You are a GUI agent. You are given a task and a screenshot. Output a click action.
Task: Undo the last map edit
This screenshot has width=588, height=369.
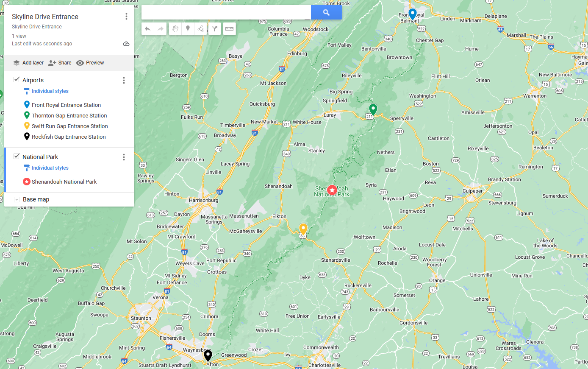(147, 29)
